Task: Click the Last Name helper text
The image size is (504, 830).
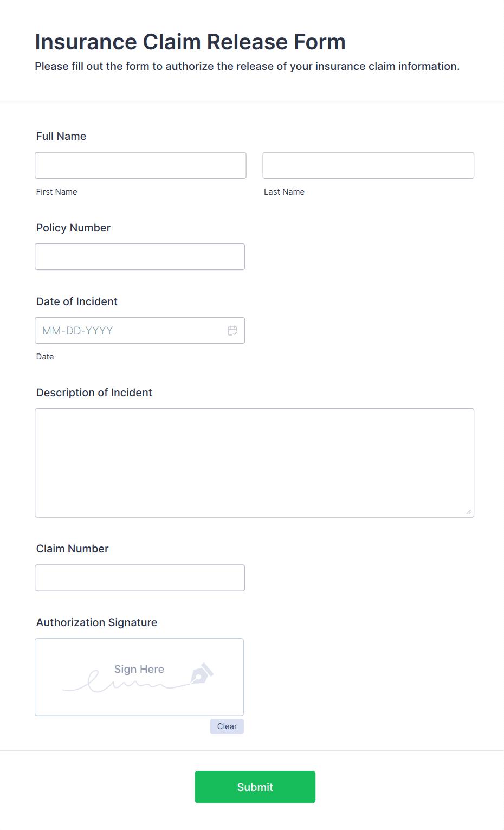Action: pyautogui.click(x=284, y=191)
